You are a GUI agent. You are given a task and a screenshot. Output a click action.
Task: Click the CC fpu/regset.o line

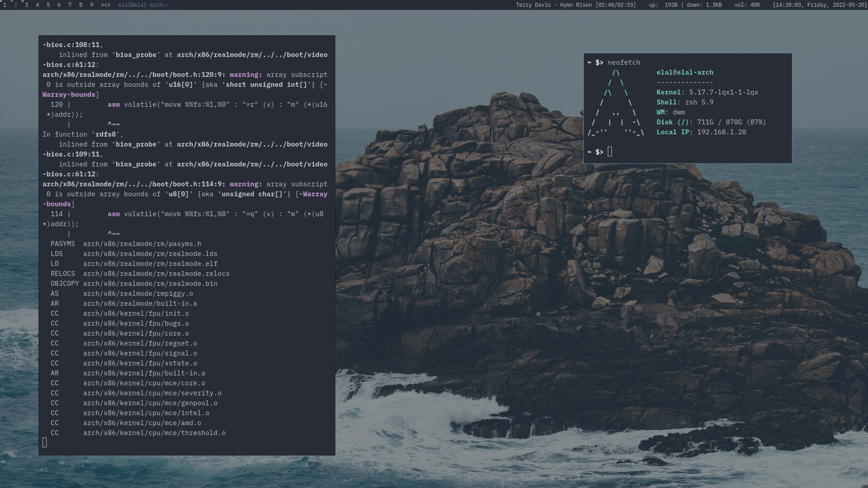124,343
